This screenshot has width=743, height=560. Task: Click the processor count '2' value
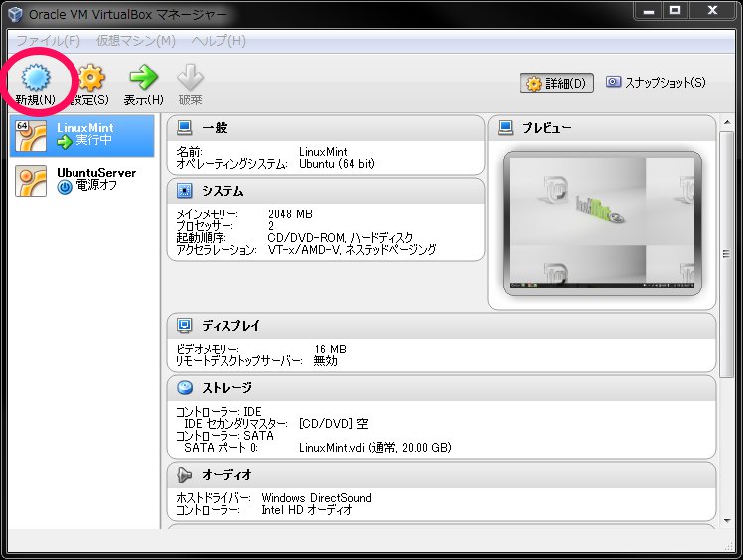(271, 226)
